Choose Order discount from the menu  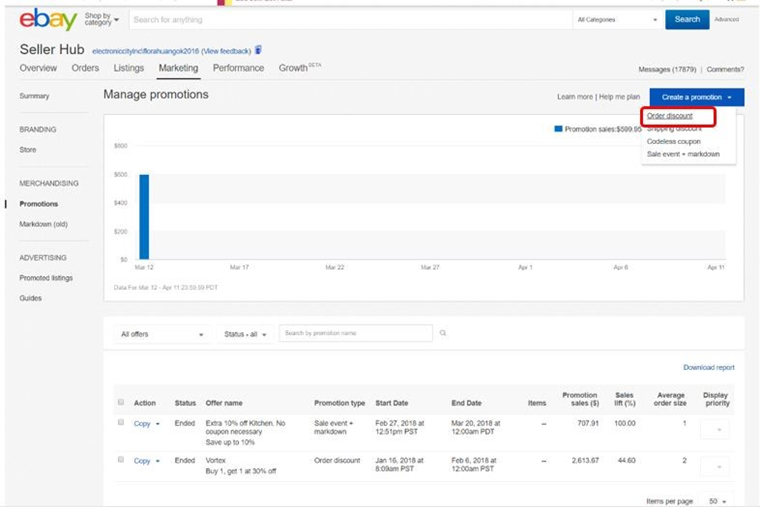point(670,116)
